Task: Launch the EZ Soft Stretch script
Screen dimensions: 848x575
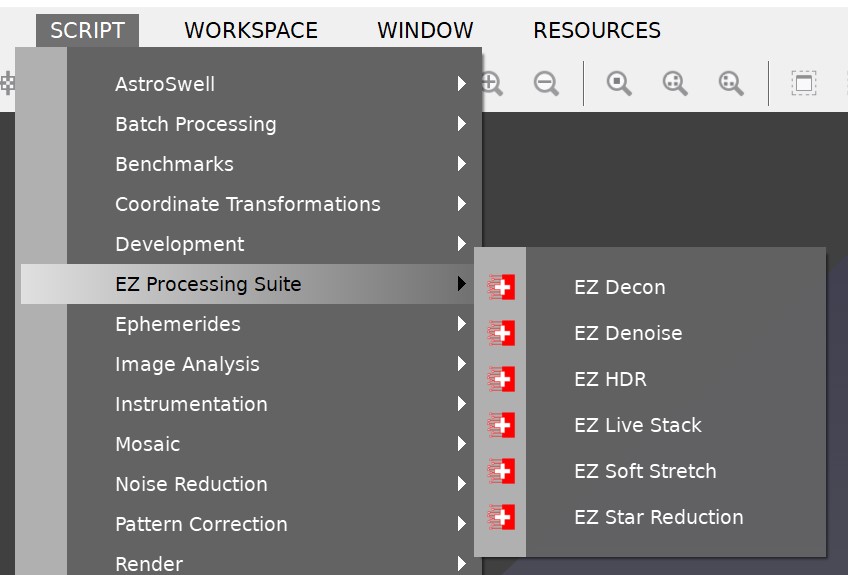Action: (x=645, y=471)
